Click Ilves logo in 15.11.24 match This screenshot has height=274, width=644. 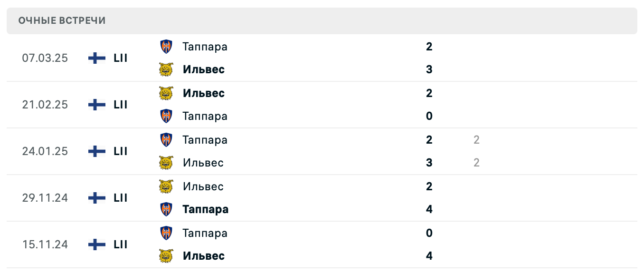pyautogui.click(x=166, y=256)
